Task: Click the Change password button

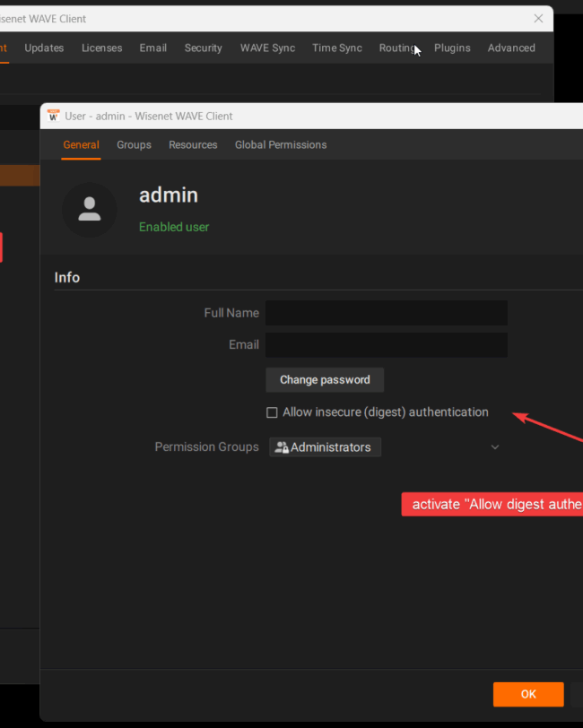Action: coord(325,380)
